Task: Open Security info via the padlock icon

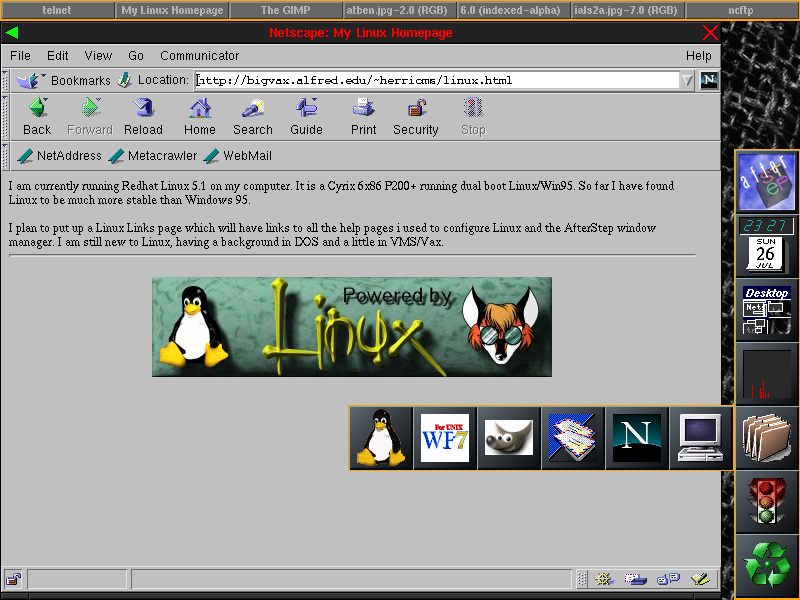Action: click(416, 108)
